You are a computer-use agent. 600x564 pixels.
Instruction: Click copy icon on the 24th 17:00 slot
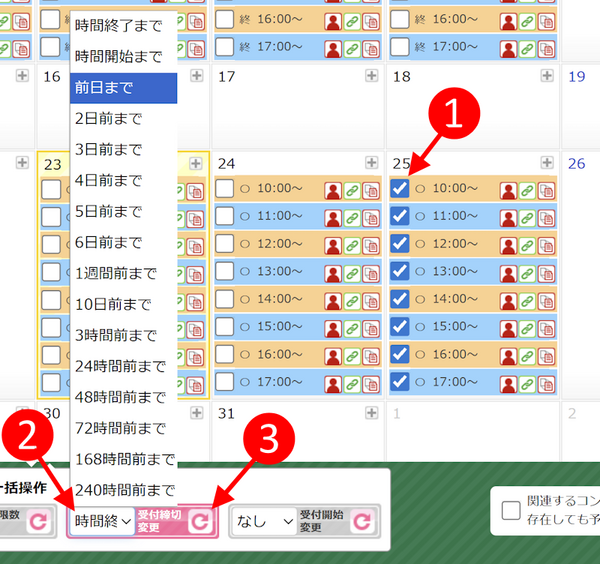(x=370, y=381)
